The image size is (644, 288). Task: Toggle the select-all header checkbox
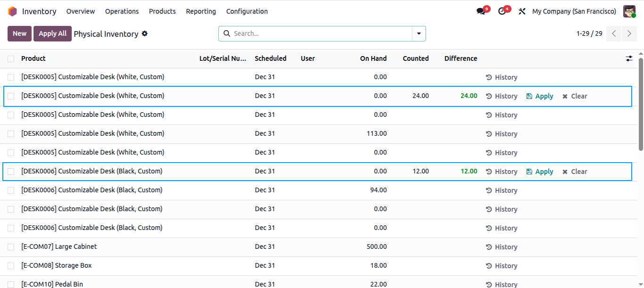click(x=11, y=59)
